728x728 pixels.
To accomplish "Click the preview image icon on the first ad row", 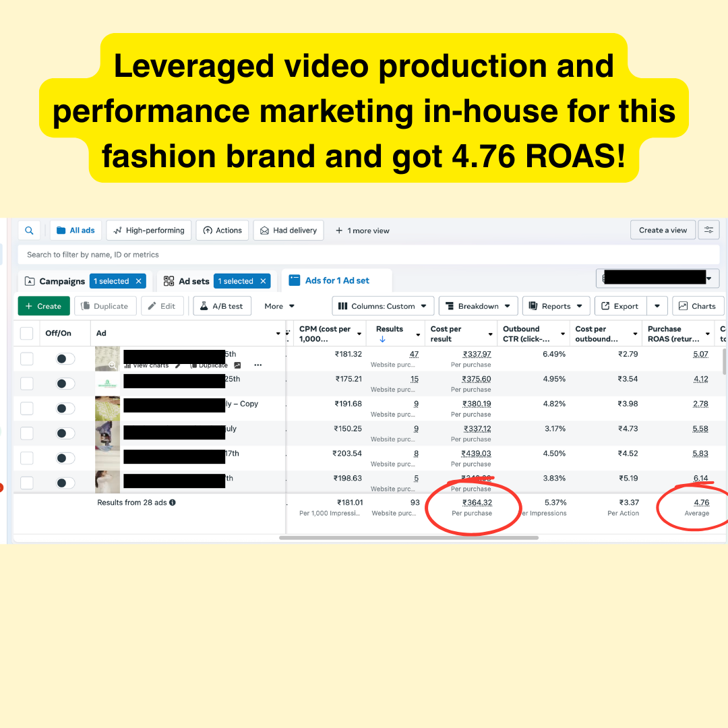I will point(237,365).
